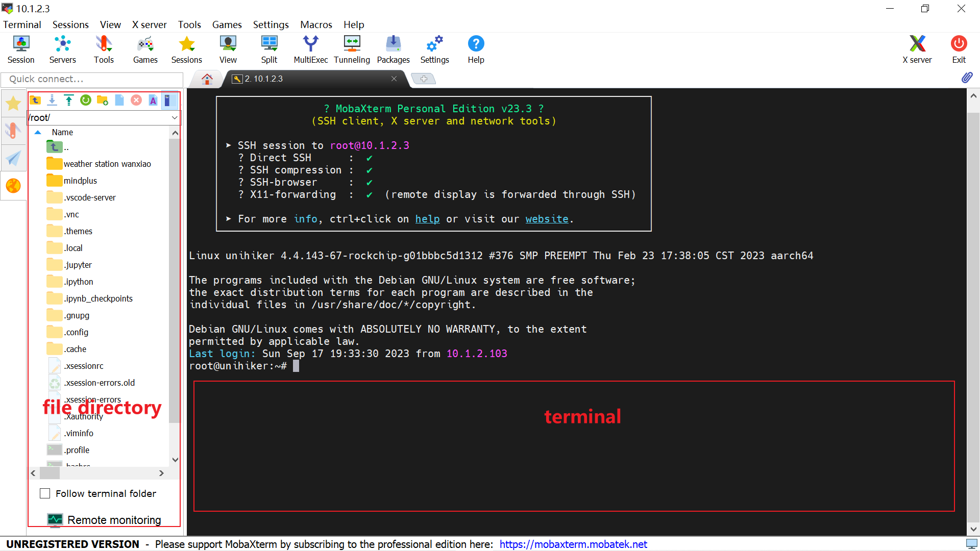
Task: Open MultiExec mode from the toolbar
Action: tap(310, 48)
